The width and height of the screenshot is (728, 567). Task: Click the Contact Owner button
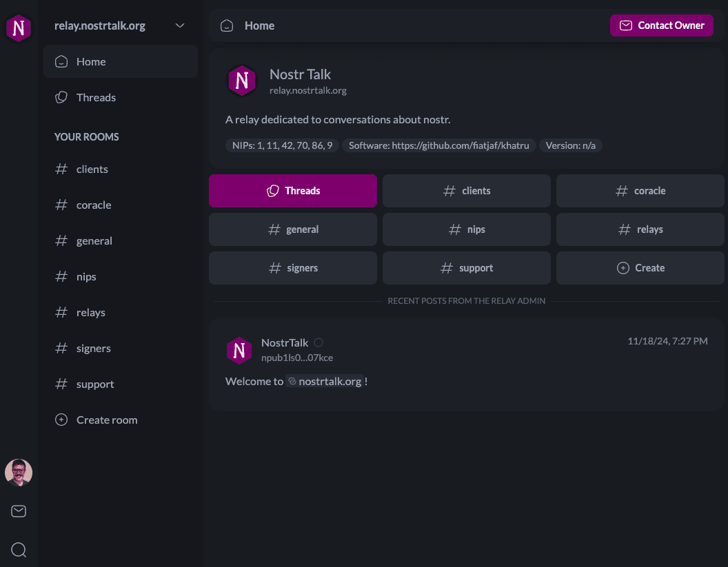tap(661, 25)
